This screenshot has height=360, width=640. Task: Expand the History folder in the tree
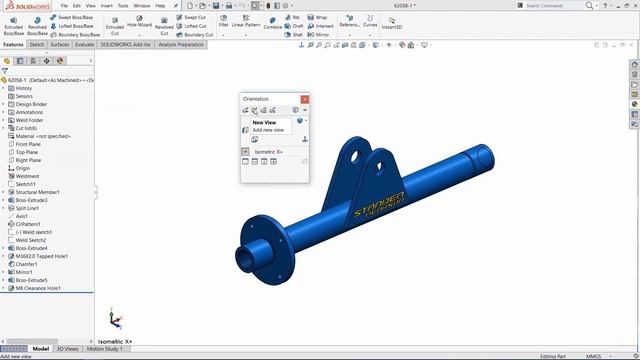tap(4, 88)
